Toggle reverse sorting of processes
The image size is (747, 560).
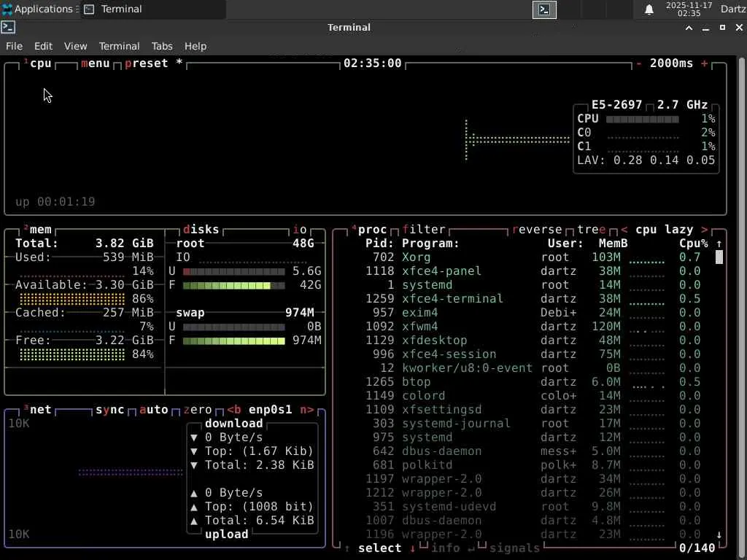[537, 230]
